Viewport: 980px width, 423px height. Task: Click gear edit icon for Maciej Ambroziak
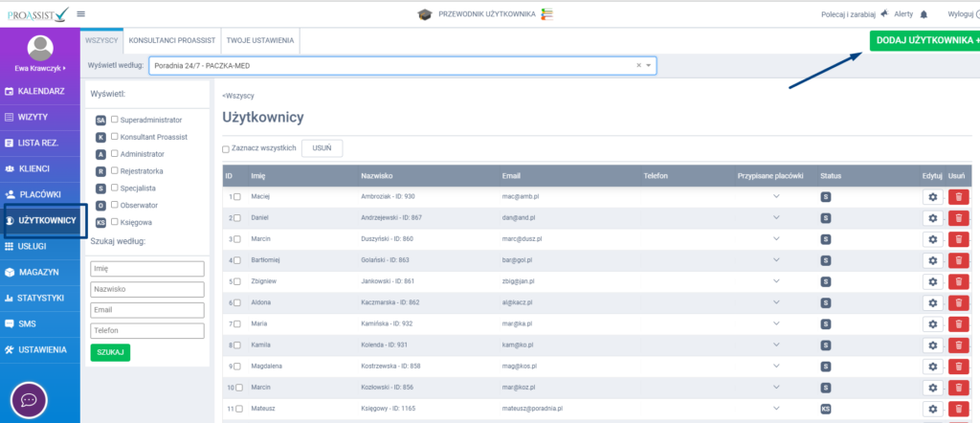pos(933,196)
